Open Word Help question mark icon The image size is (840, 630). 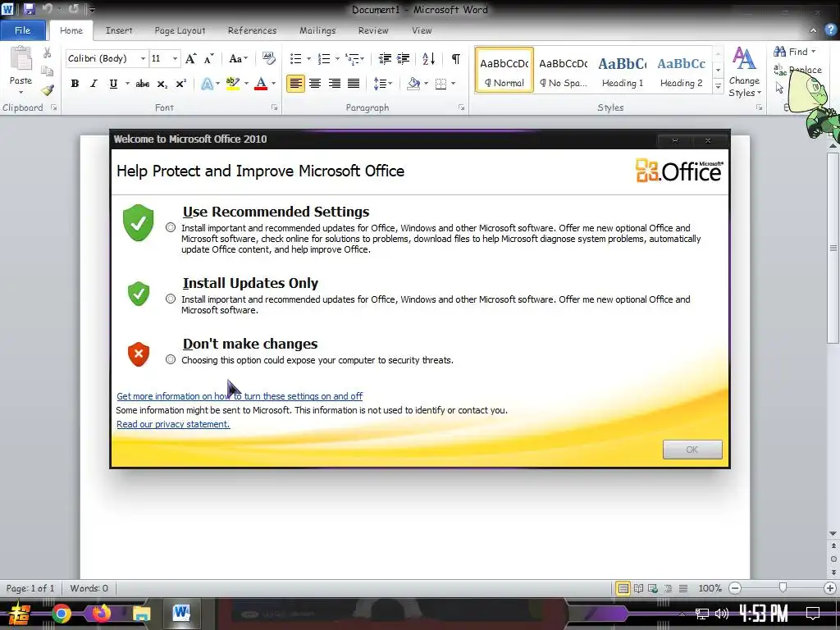[830, 30]
